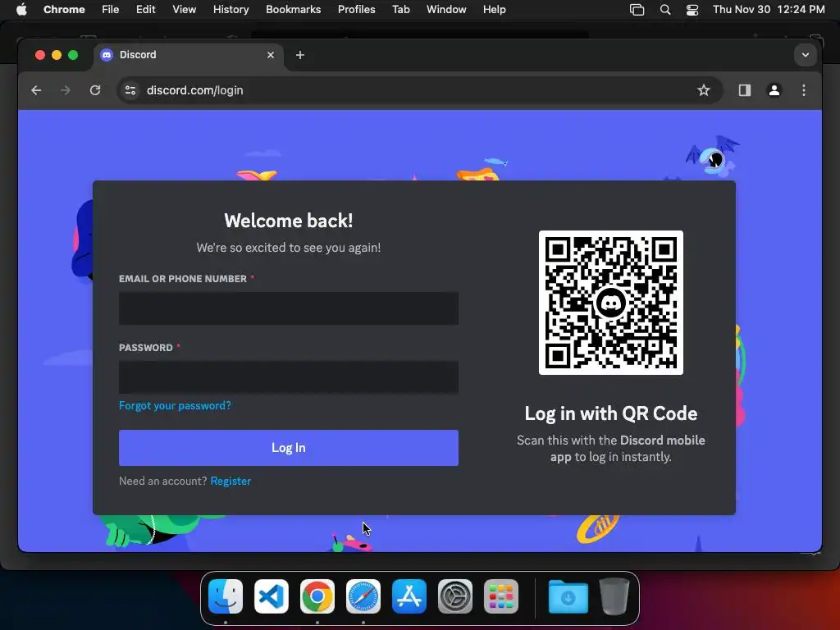Open Chrome profile avatar icon
Viewport: 840px width, 630px height.
click(774, 90)
